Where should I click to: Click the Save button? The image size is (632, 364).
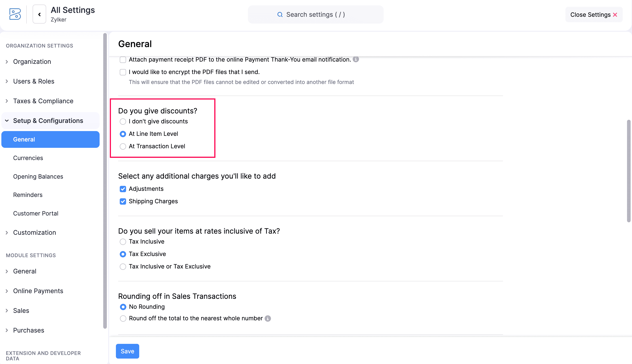click(x=127, y=351)
